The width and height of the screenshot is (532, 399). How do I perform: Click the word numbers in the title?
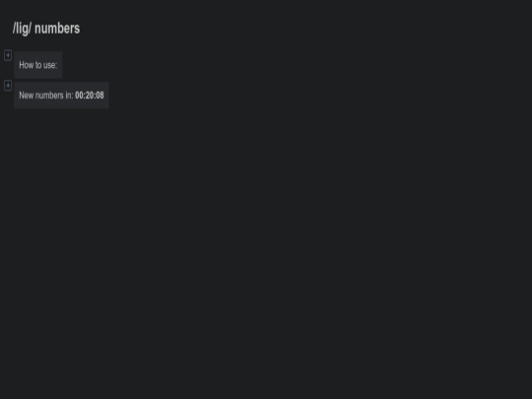click(x=57, y=29)
